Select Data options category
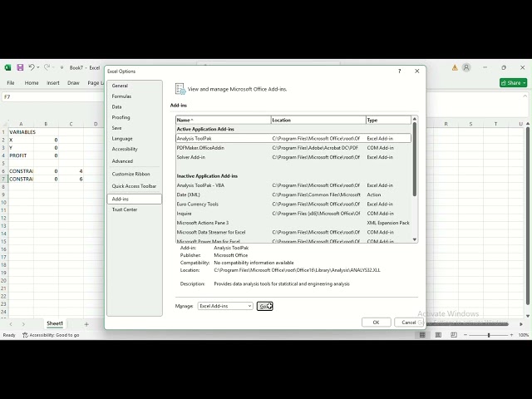532x399 pixels. click(135, 107)
